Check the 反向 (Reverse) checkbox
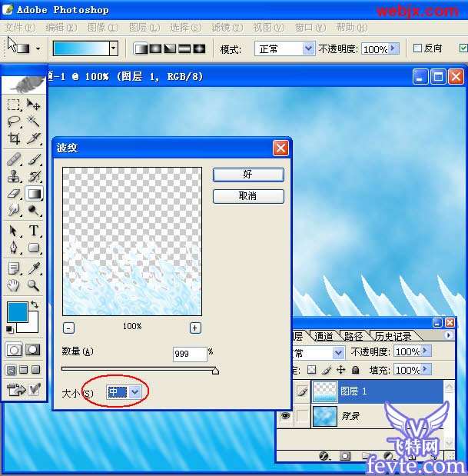The width and height of the screenshot is (468, 476). tap(418, 48)
